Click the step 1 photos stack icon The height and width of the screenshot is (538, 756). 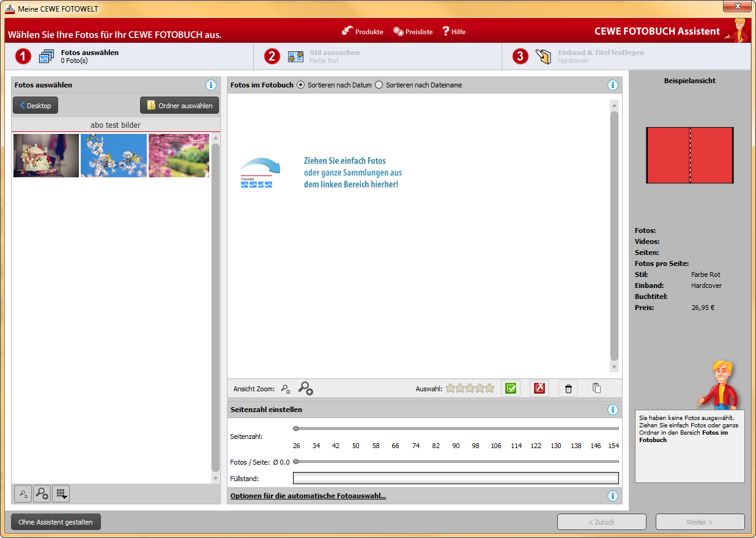(46, 56)
